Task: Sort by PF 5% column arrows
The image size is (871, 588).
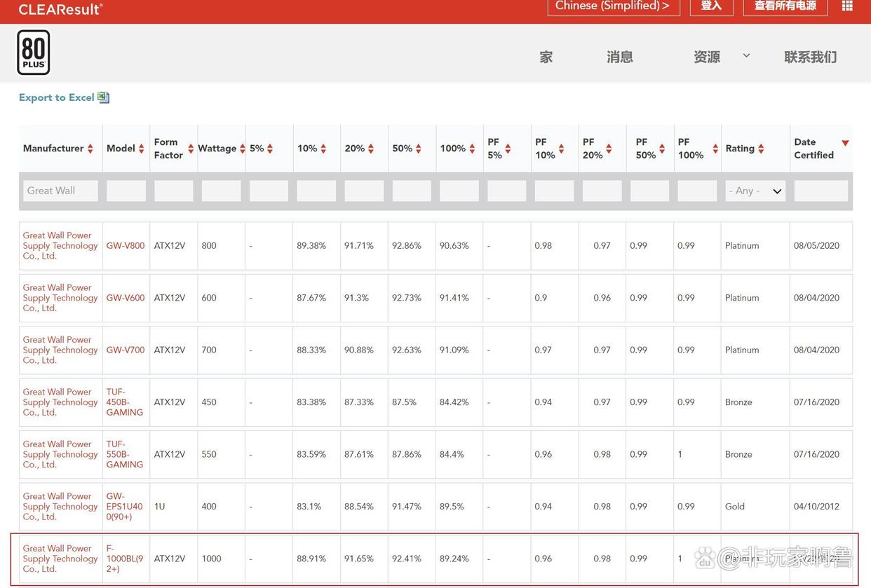Action: (508, 149)
